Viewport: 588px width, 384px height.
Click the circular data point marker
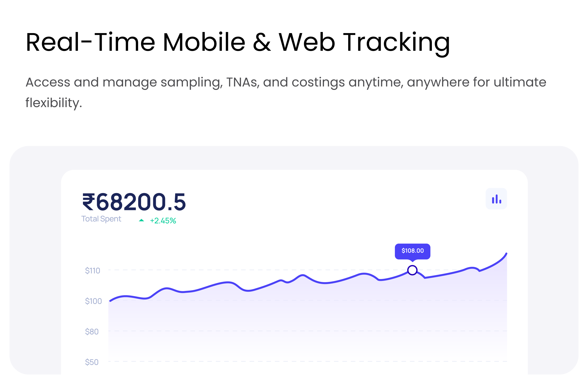[412, 270]
